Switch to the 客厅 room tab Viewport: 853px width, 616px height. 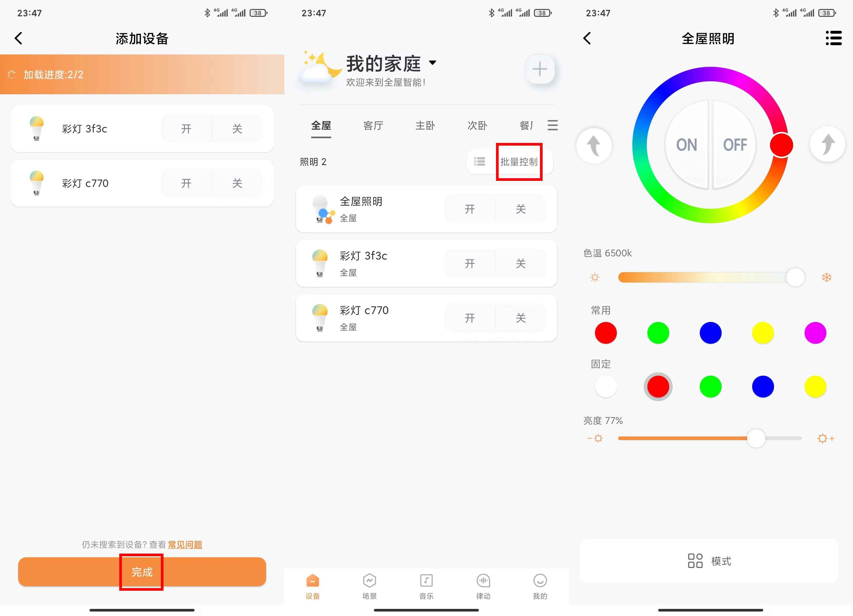[373, 126]
